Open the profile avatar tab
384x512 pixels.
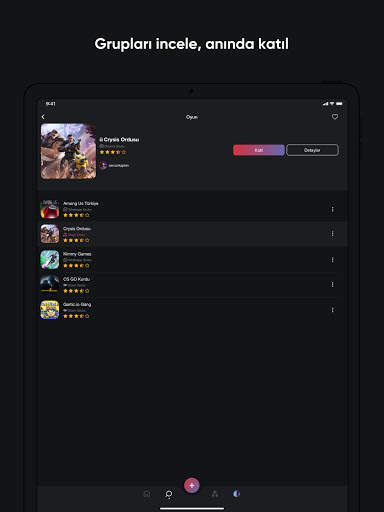(x=236, y=494)
